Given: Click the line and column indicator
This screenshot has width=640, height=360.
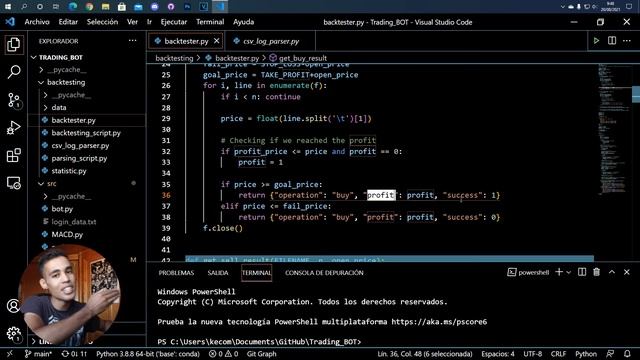Looking at the screenshot, I should point(424,354).
